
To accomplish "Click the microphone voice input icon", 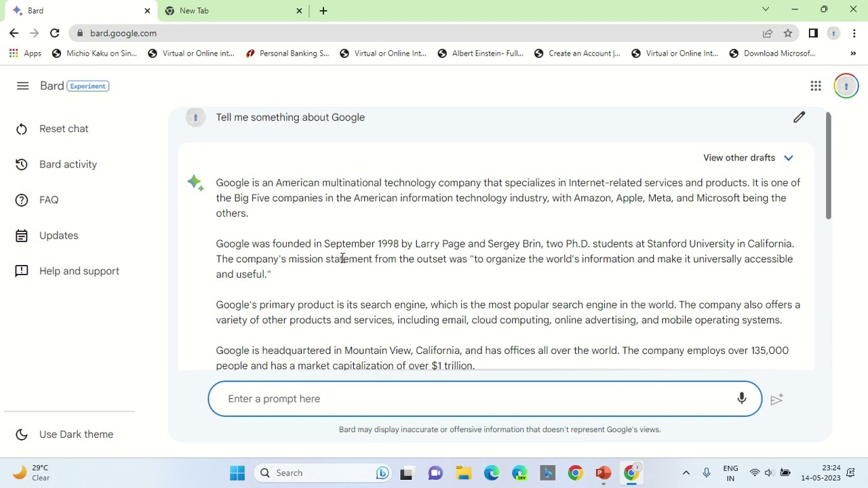I will click(x=742, y=399).
